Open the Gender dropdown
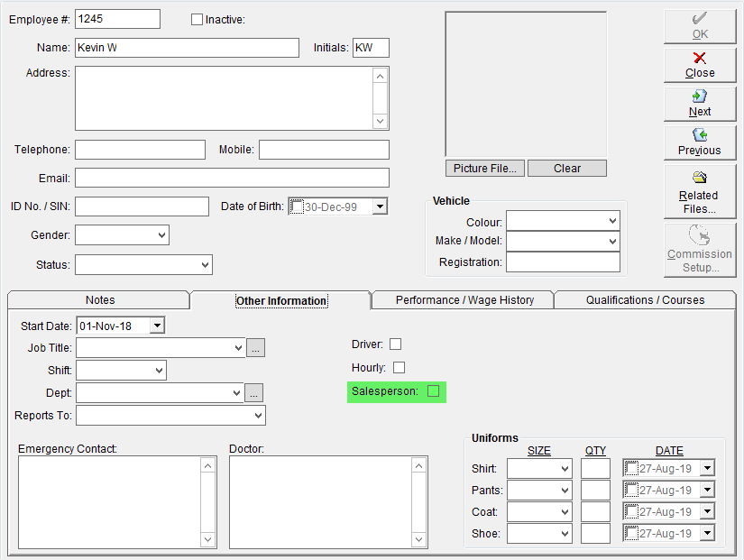This screenshot has height=560, width=744. coord(161,235)
